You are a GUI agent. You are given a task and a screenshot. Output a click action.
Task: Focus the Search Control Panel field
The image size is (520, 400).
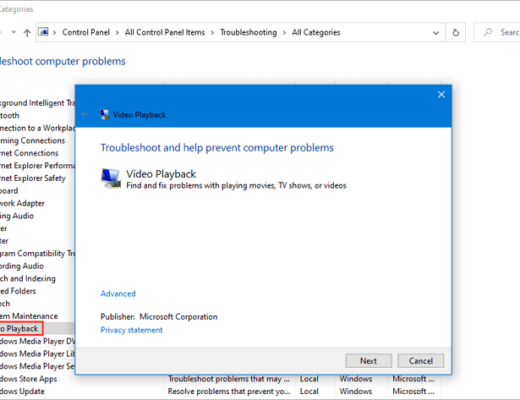coord(497,32)
